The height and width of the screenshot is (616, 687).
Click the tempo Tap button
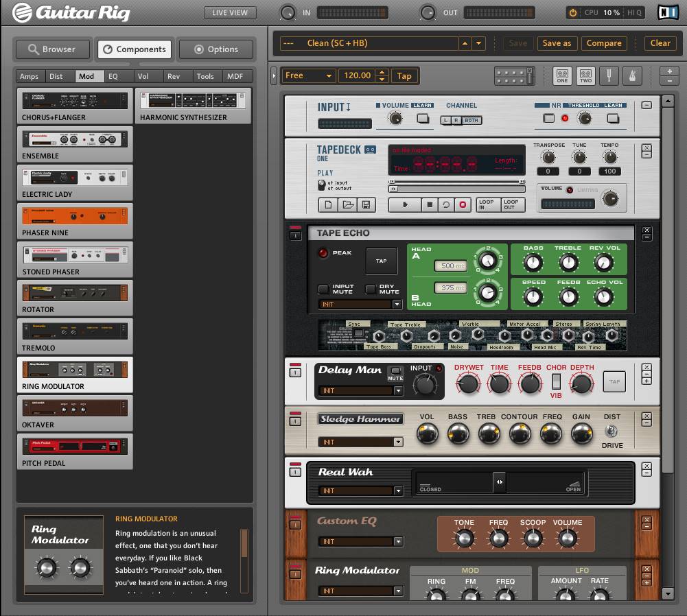click(404, 76)
